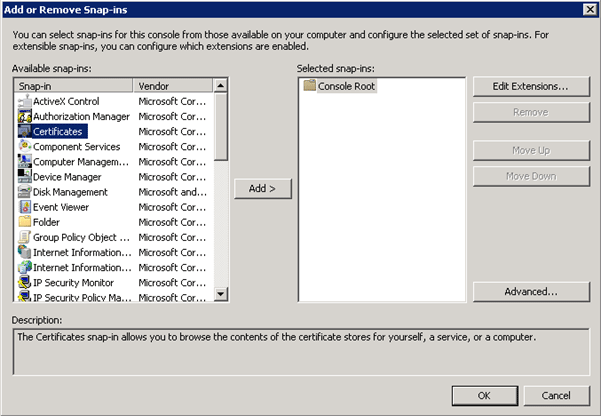Select the IP Security Policy Ma... snap-in name

click(x=82, y=297)
